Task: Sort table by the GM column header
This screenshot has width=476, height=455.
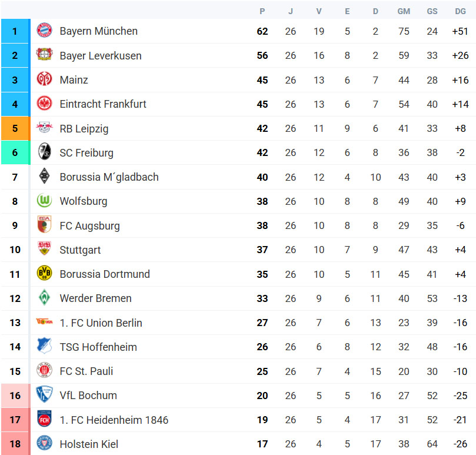Action: [x=404, y=11]
